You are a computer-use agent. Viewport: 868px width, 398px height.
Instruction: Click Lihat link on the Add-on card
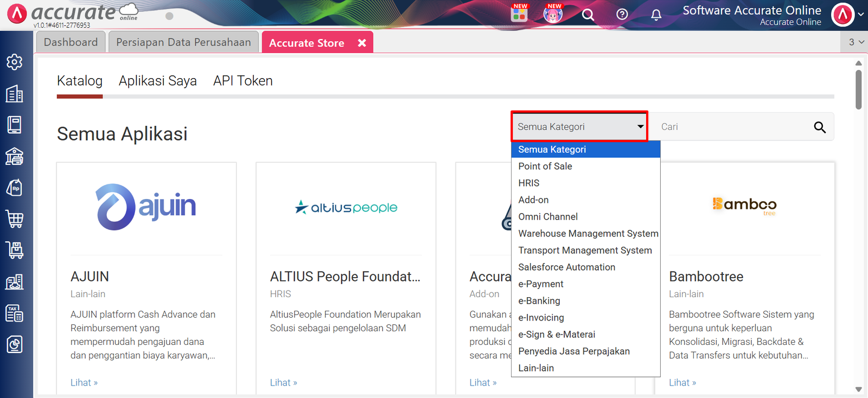483,383
